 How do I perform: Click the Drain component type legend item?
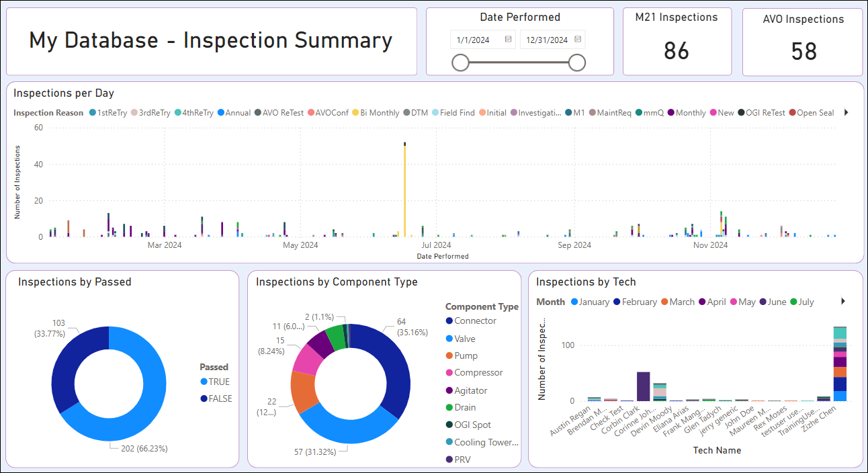tap(460, 407)
